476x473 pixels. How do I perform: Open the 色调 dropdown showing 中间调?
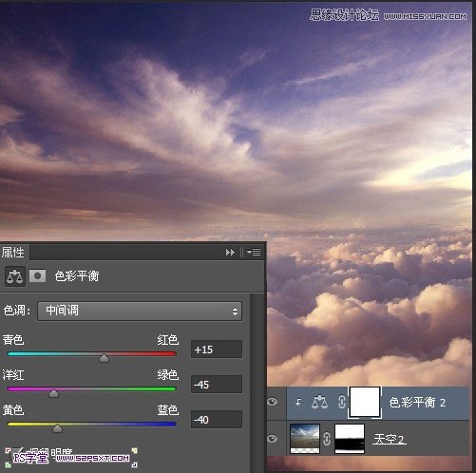(x=140, y=312)
